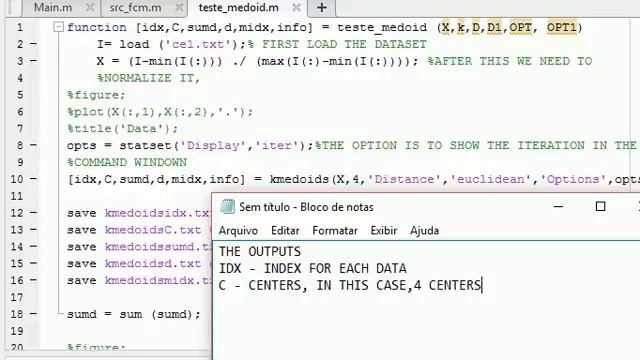This screenshot has height=360, width=640.
Task: Click the %figure; comment on line 5
Action: coord(96,95)
